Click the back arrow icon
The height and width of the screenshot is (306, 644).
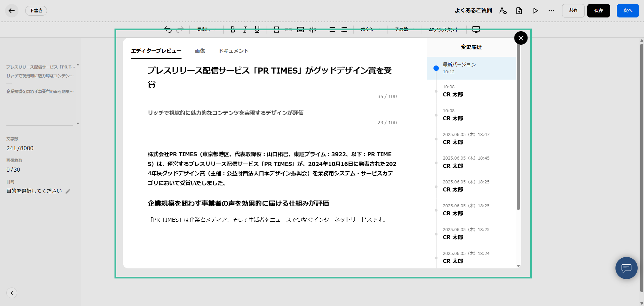[x=12, y=11]
